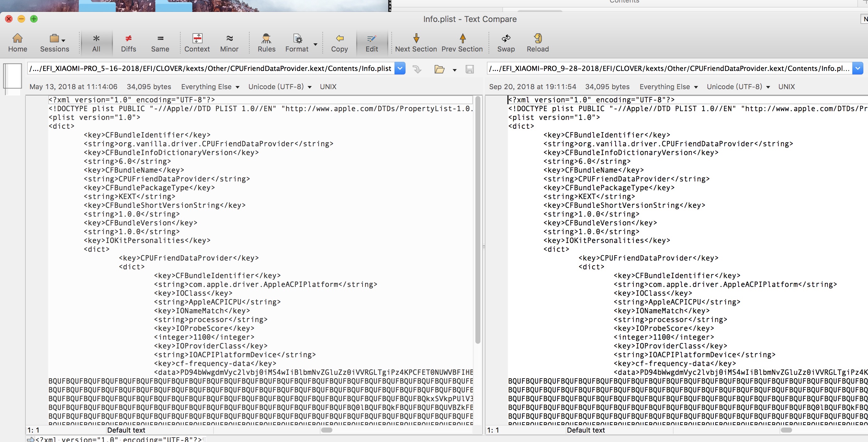
Task: Open the Format settings
Action: pos(297,43)
